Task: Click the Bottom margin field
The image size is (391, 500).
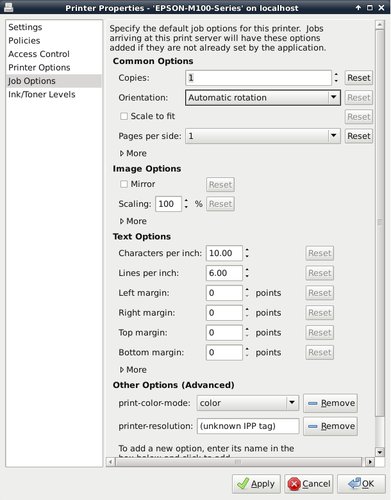Action: click(x=224, y=352)
